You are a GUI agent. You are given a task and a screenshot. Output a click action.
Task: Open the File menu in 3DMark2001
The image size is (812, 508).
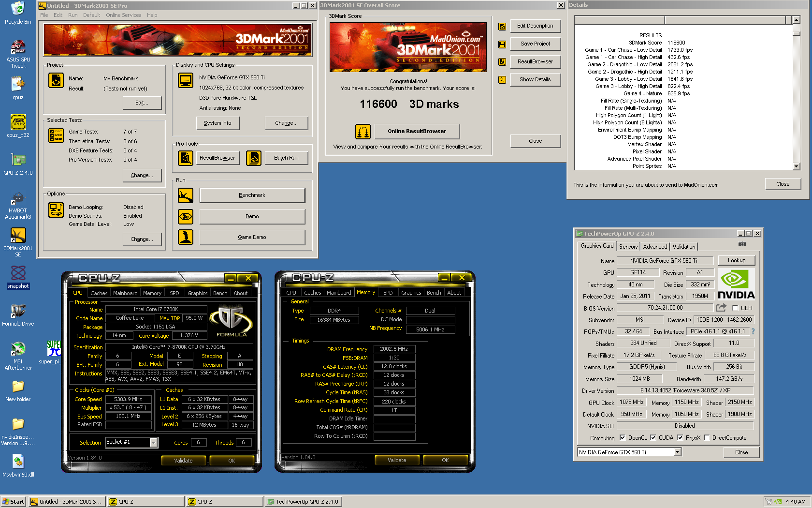click(x=44, y=15)
